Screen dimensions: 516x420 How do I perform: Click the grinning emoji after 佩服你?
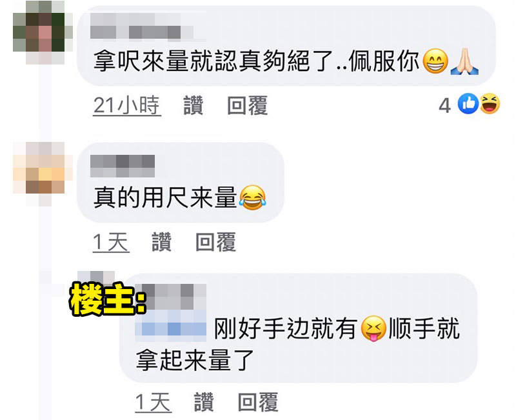coord(435,61)
